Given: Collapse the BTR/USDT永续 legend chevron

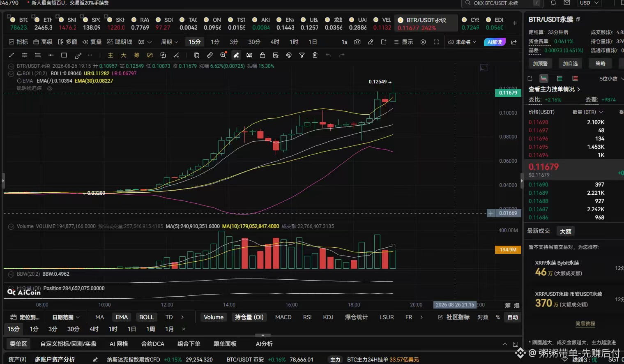Looking at the screenshot, I should 11,66.
